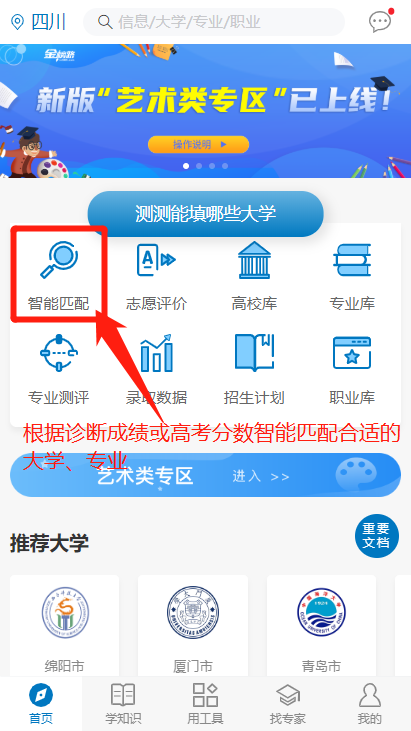Open the 志愿评价 icon

click(156, 260)
